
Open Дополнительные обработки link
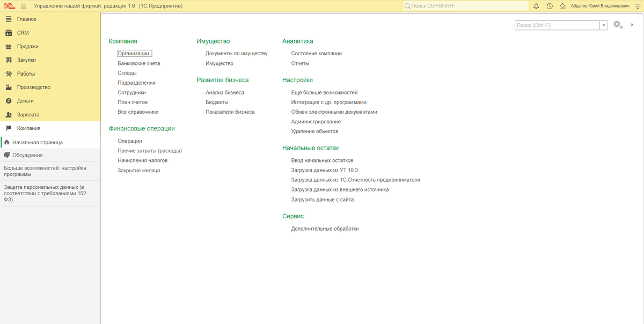click(325, 229)
